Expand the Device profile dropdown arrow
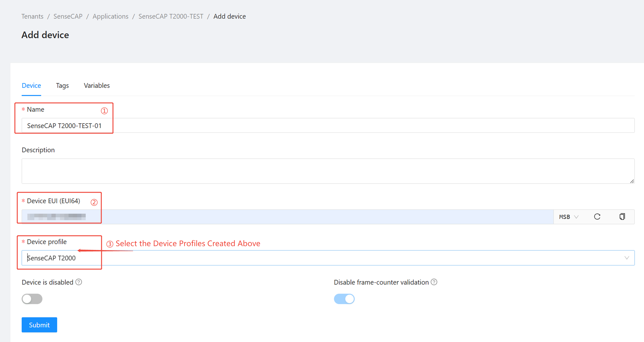The width and height of the screenshot is (644, 342). pos(626,258)
